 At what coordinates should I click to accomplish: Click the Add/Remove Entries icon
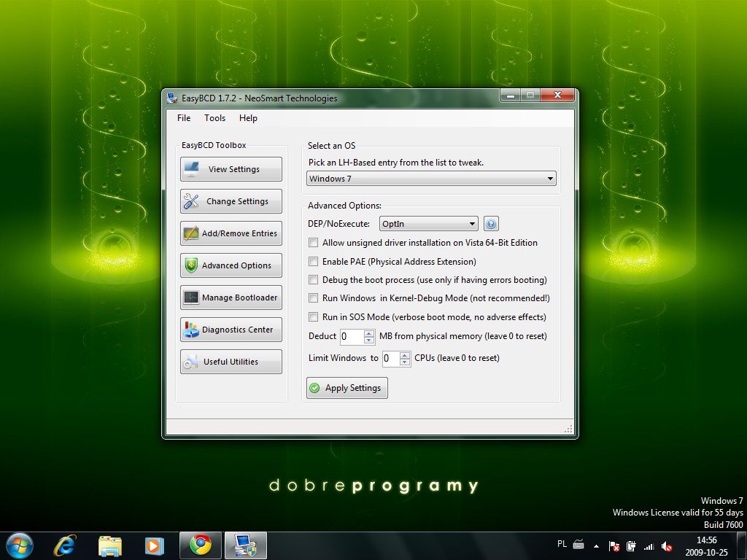(x=191, y=233)
